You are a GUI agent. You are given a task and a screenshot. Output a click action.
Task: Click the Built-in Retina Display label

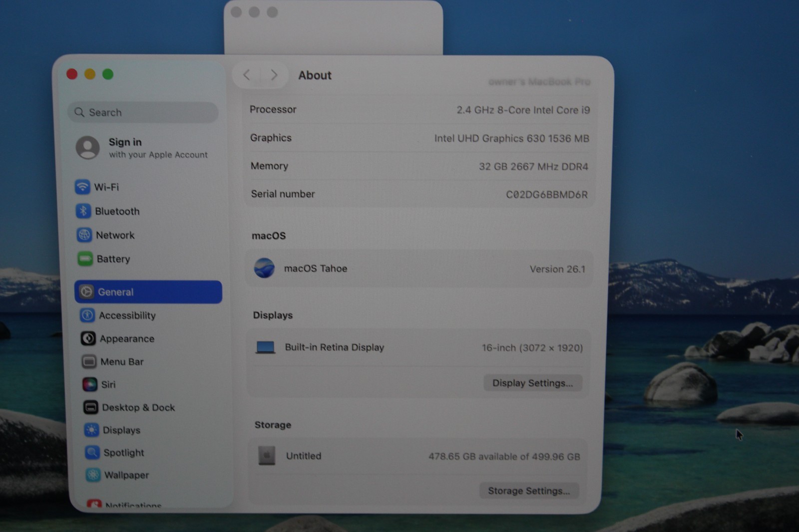[x=335, y=347]
